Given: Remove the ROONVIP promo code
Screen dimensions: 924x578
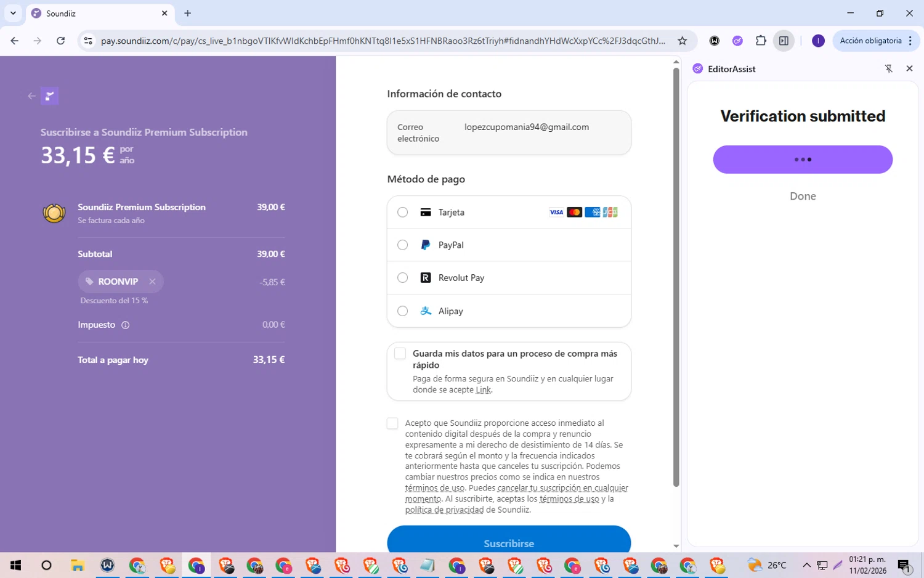Looking at the screenshot, I should [152, 282].
